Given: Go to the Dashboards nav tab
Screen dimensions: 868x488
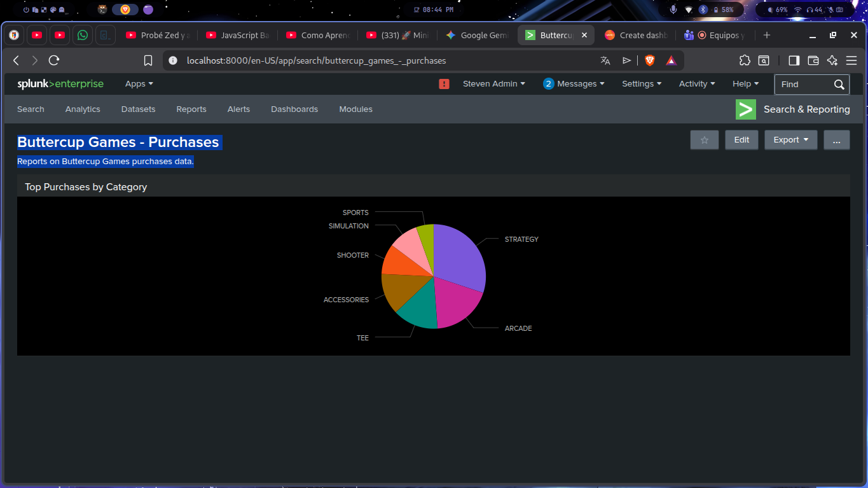Looking at the screenshot, I should click(x=294, y=109).
